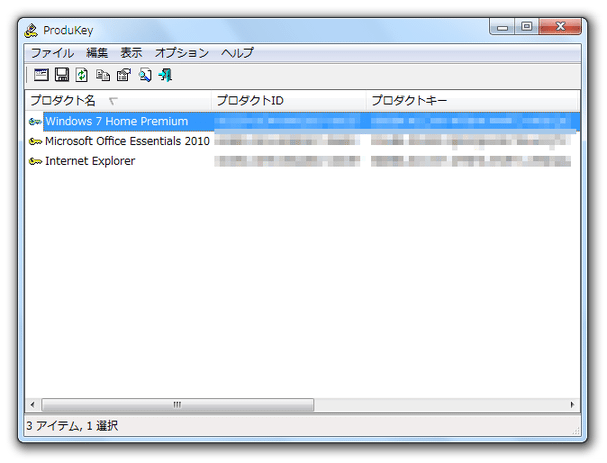Click the Select Source toolbar icon
The width and height of the screenshot is (607, 463).
(x=41, y=75)
